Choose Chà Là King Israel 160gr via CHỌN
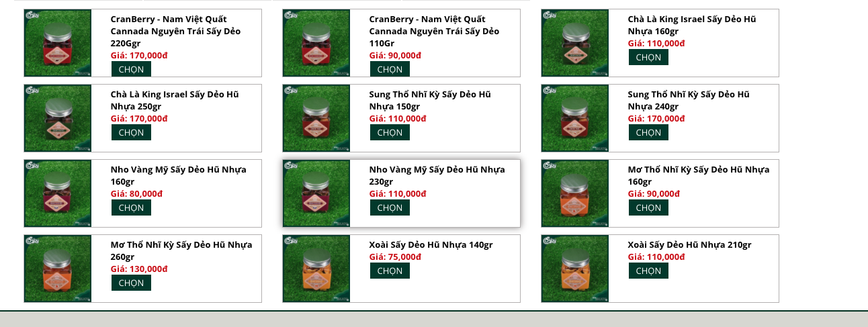The height and width of the screenshot is (327, 868). (x=648, y=57)
